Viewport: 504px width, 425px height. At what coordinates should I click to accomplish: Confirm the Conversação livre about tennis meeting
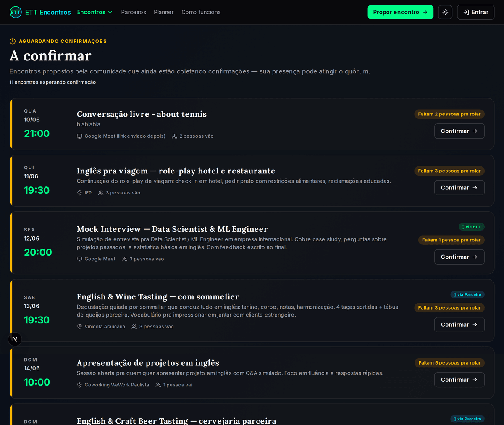[459, 131]
